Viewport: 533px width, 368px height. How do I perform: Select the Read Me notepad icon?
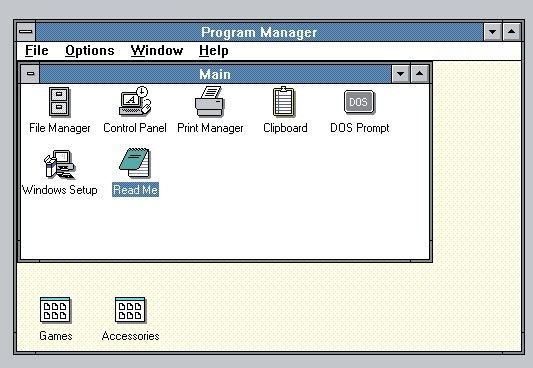135,163
